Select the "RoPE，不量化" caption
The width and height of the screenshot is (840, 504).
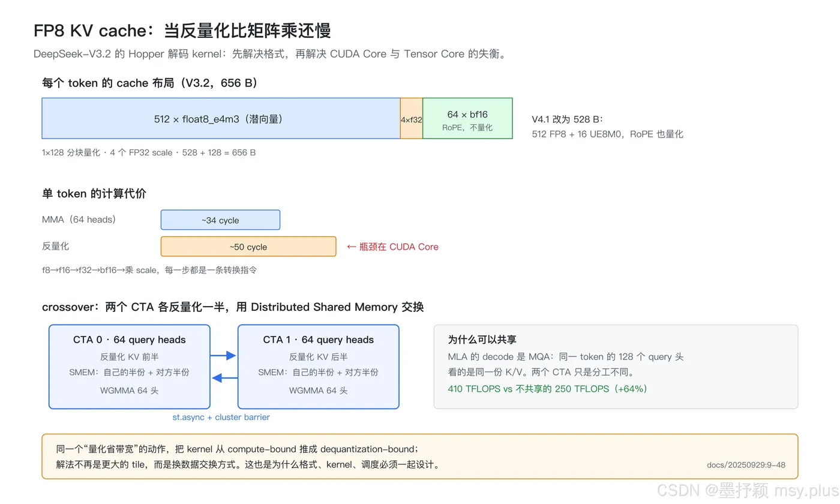pos(467,127)
